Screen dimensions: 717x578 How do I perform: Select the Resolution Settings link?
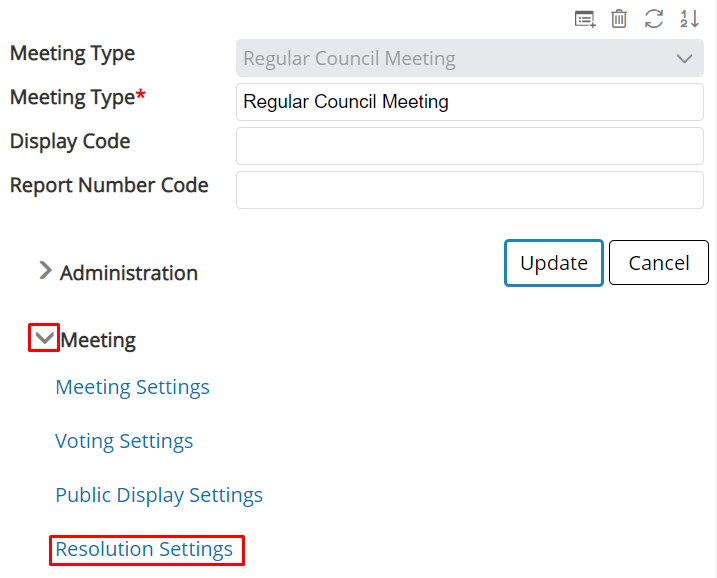(144, 549)
